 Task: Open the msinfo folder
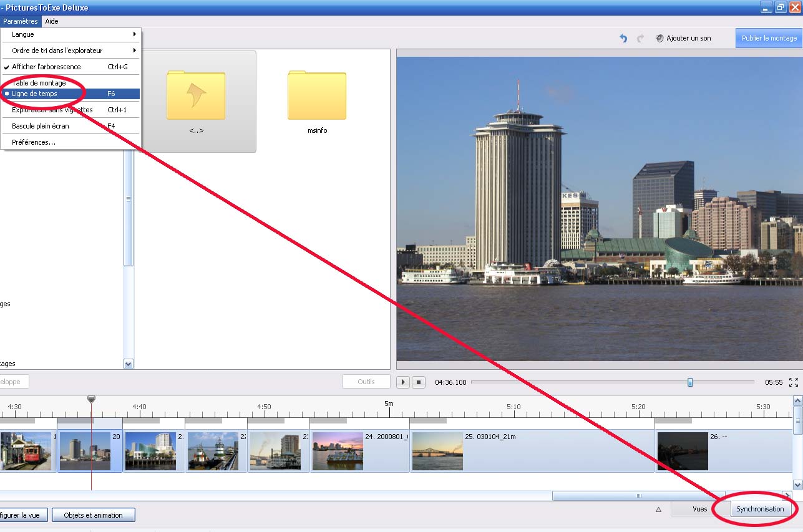coord(317,96)
